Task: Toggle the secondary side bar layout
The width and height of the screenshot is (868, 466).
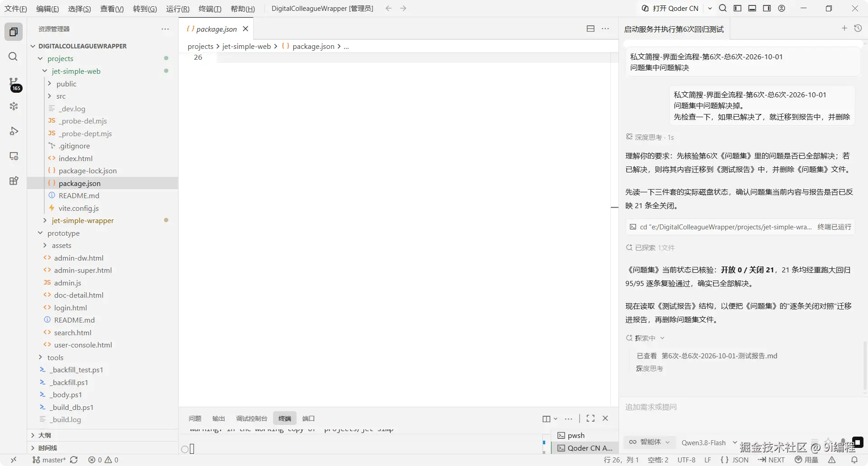Action: [767, 8]
